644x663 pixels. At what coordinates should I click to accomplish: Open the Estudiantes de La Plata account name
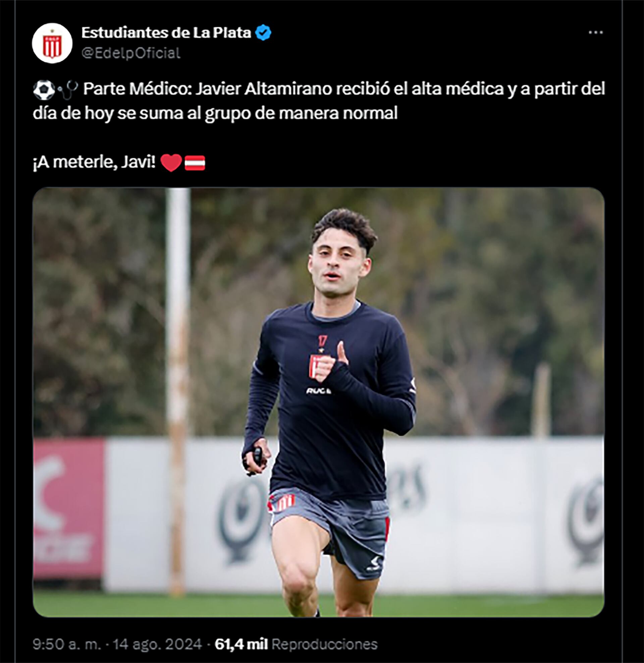(x=166, y=33)
